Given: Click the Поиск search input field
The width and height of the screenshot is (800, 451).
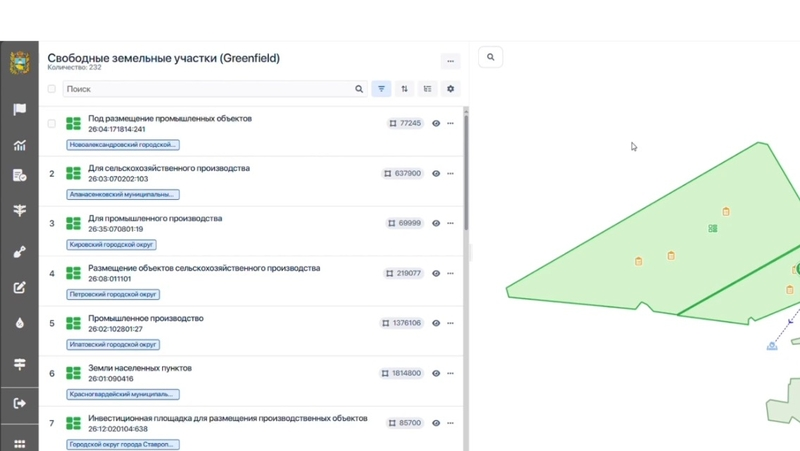Looking at the screenshot, I should tap(208, 89).
